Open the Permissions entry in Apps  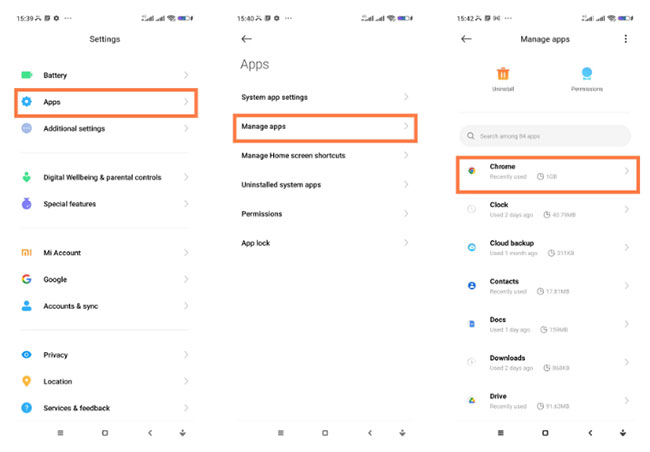click(325, 214)
